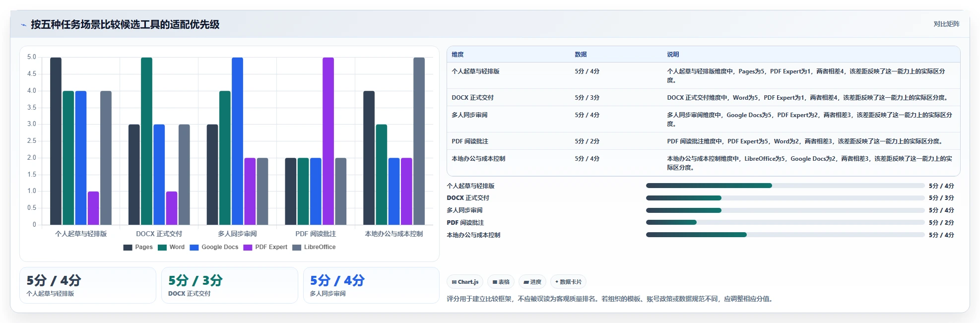This screenshot has width=980, height=323.
Task: Click the DOCX 正式交付 x-axis label
Action: click(x=159, y=234)
